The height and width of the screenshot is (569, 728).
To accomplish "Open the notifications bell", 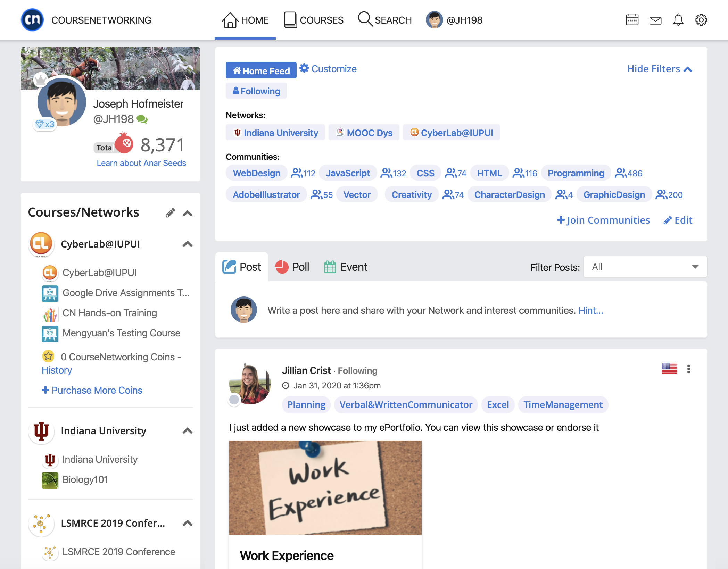I will click(678, 20).
